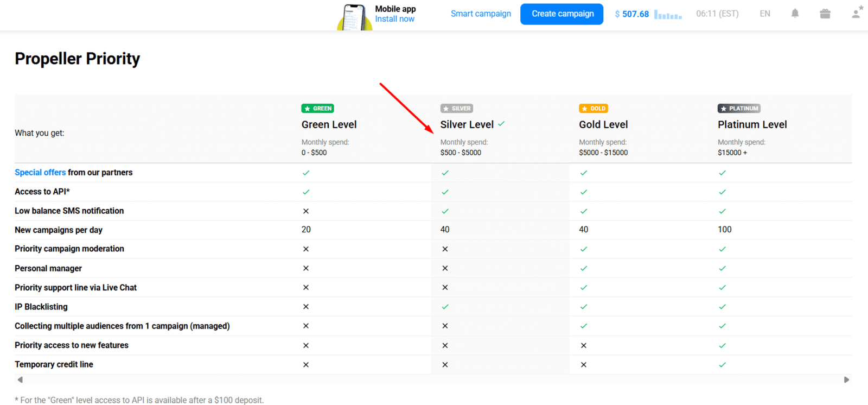Click the $507.68 account balance

click(631, 14)
